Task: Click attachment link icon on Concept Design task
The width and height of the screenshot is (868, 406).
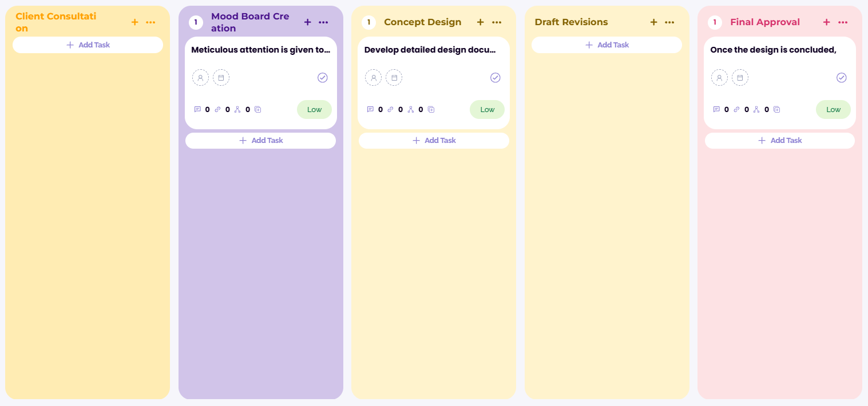Action: tap(390, 109)
